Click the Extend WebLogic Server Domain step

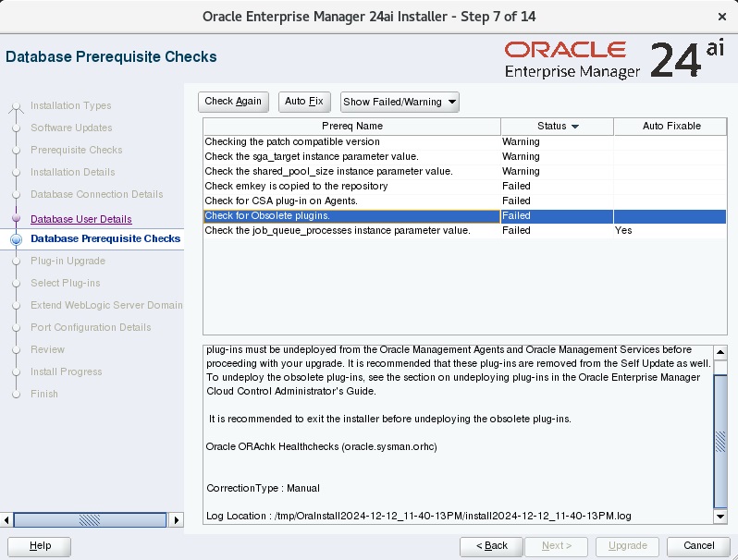coord(106,305)
